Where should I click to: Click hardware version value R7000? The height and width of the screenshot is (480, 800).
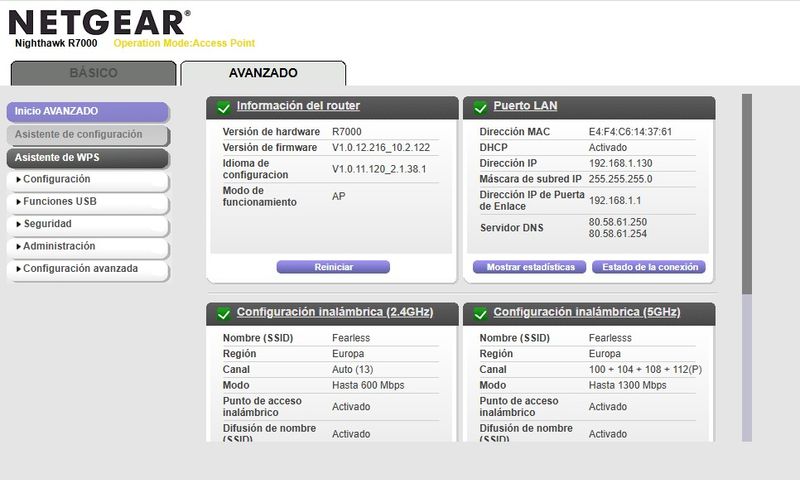(x=347, y=132)
